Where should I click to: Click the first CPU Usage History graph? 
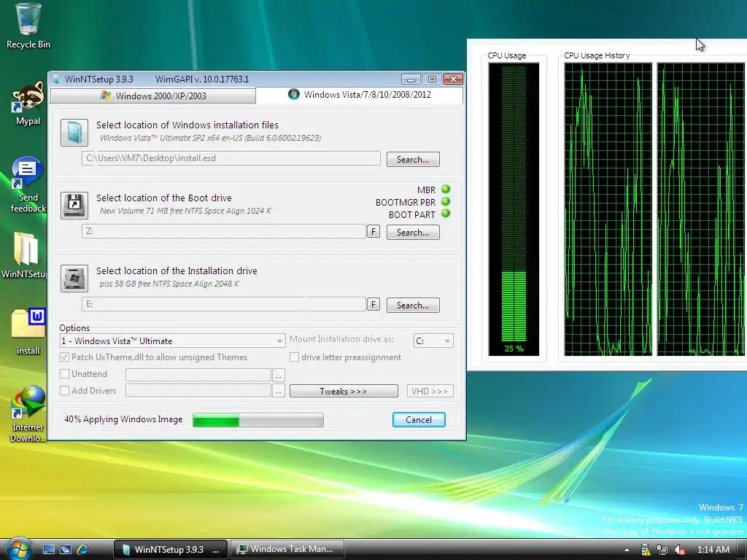[x=608, y=209]
